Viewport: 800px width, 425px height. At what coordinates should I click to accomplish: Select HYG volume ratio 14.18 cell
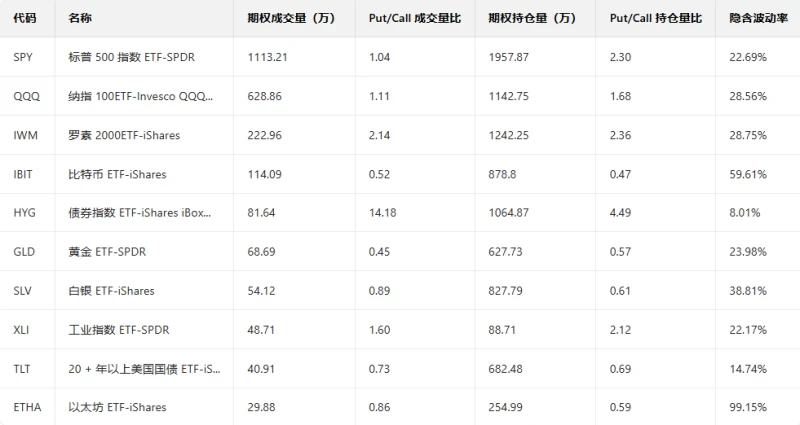pyautogui.click(x=382, y=213)
